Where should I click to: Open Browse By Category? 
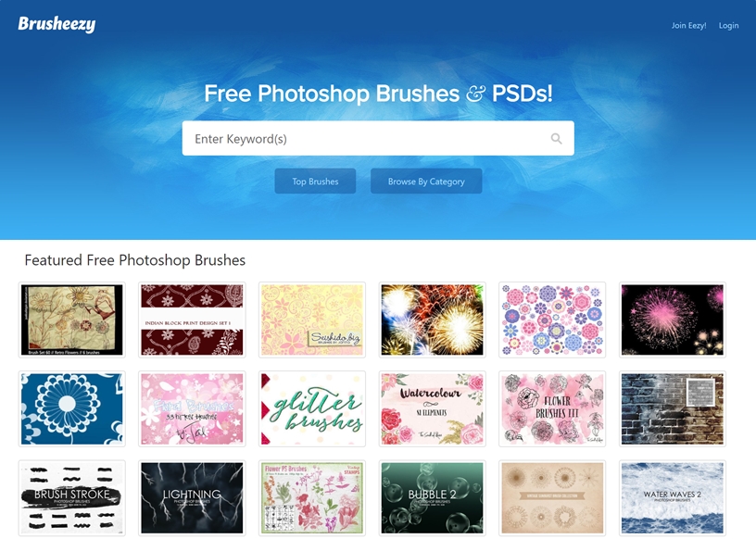(426, 182)
